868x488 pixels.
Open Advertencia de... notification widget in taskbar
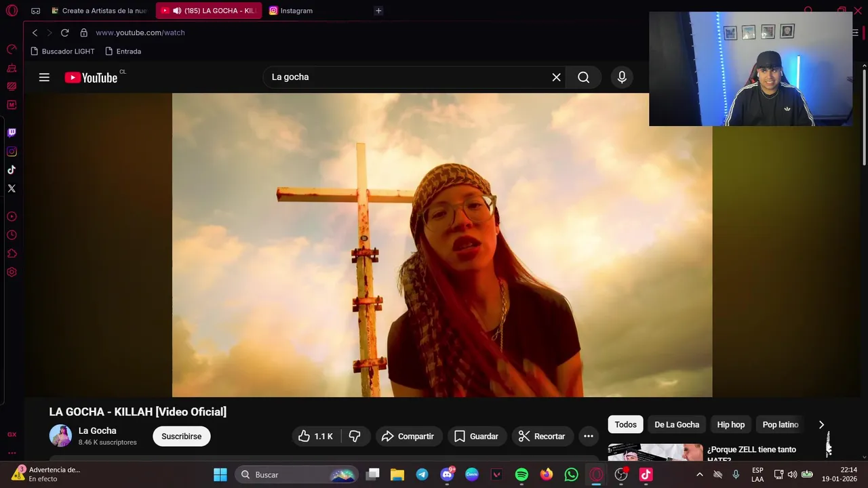[46, 474]
